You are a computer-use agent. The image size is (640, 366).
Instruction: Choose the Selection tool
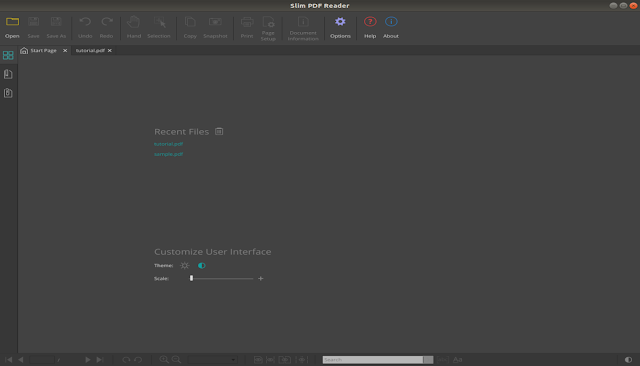(x=159, y=22)
